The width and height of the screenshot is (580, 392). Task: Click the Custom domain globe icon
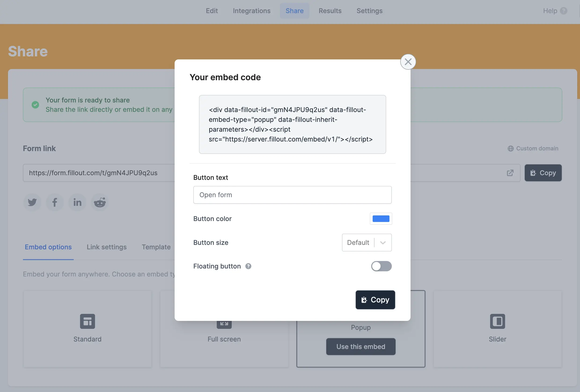pyautogui.click(x=511, y=148)
